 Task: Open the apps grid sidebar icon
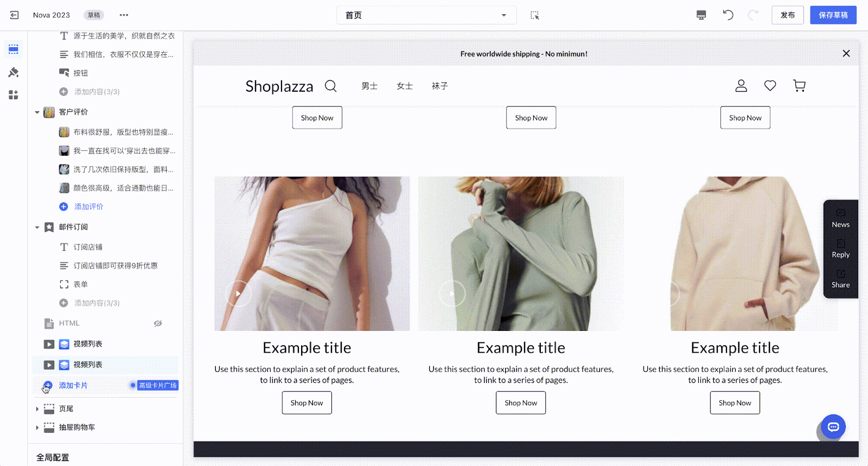click(x=14, y=95)
